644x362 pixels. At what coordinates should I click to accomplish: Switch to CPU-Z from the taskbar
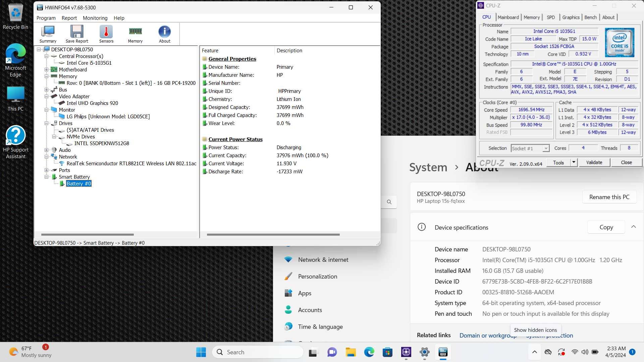pyautogui.click(x=406, y=352)
